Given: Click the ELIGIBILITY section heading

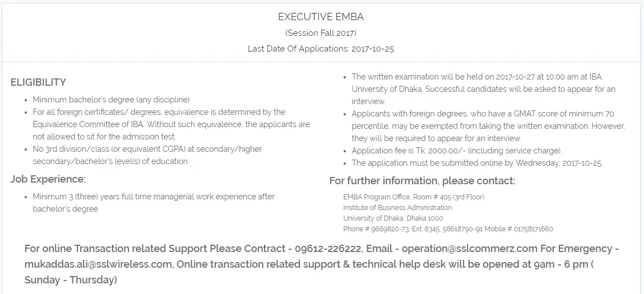Looking at the screenshot, I should point(38,82).
